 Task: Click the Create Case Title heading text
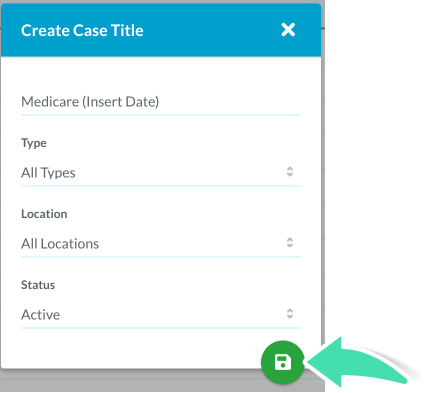click(82, 30)
